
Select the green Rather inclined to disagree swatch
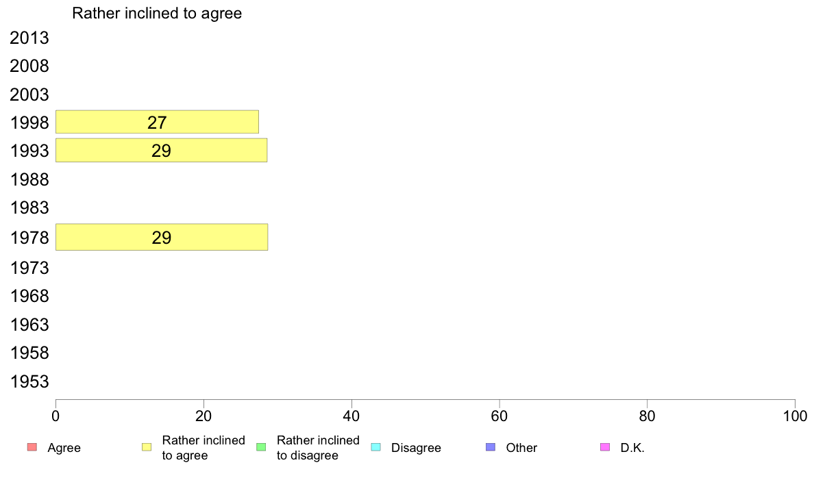tap(261, 447)
